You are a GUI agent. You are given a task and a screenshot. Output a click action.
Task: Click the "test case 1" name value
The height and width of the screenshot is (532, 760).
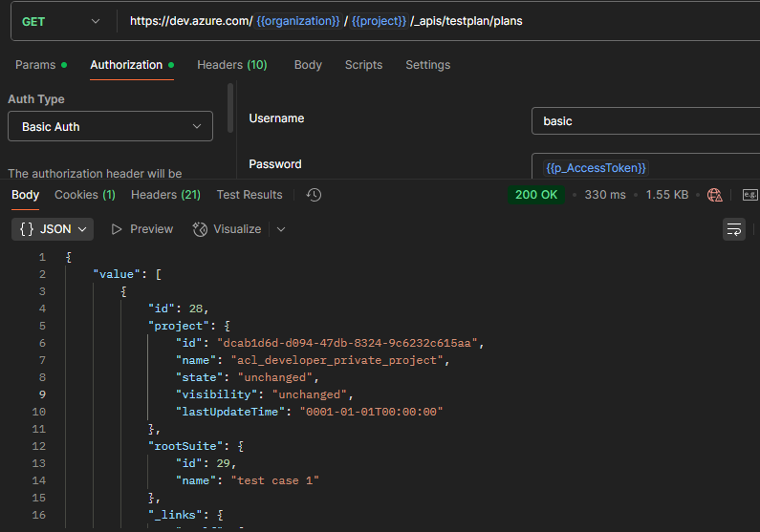(x=274, y=480)
